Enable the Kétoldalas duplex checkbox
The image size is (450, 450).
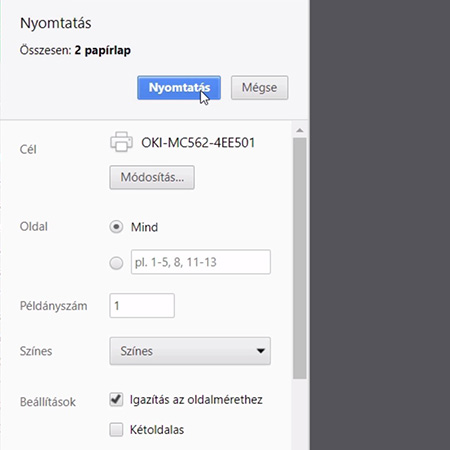click(x=116, y=430)
